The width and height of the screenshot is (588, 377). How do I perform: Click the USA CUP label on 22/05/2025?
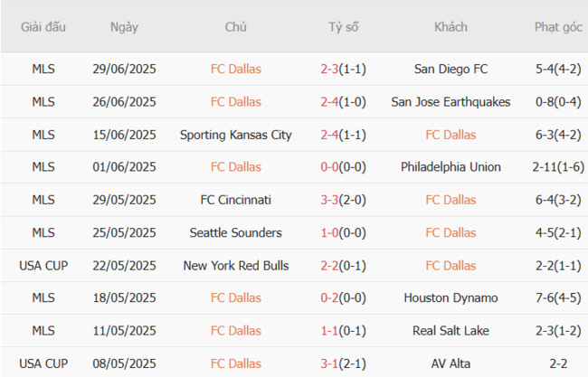click(43, 265)
